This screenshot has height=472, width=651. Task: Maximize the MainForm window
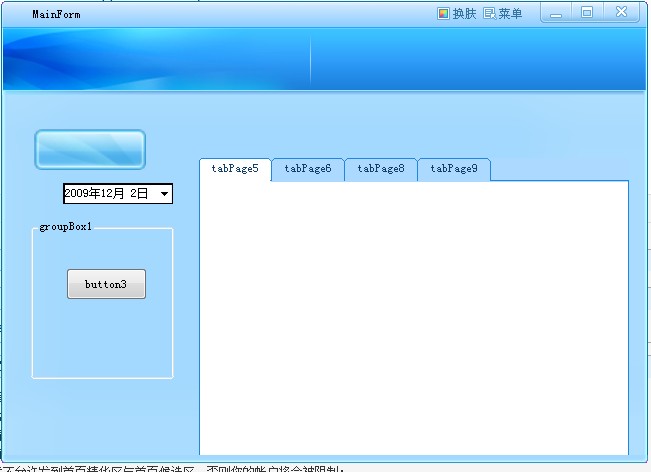click(587, 13)
